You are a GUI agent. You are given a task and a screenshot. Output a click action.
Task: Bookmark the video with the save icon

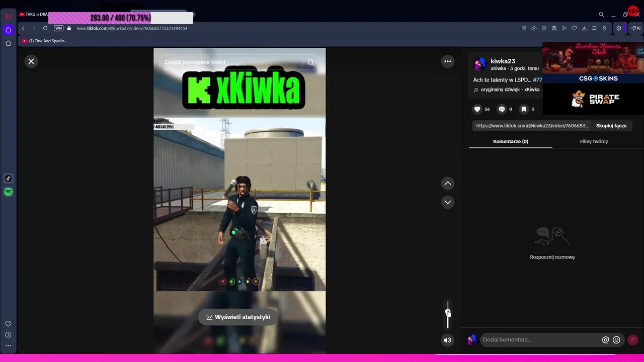pos(524,109)
